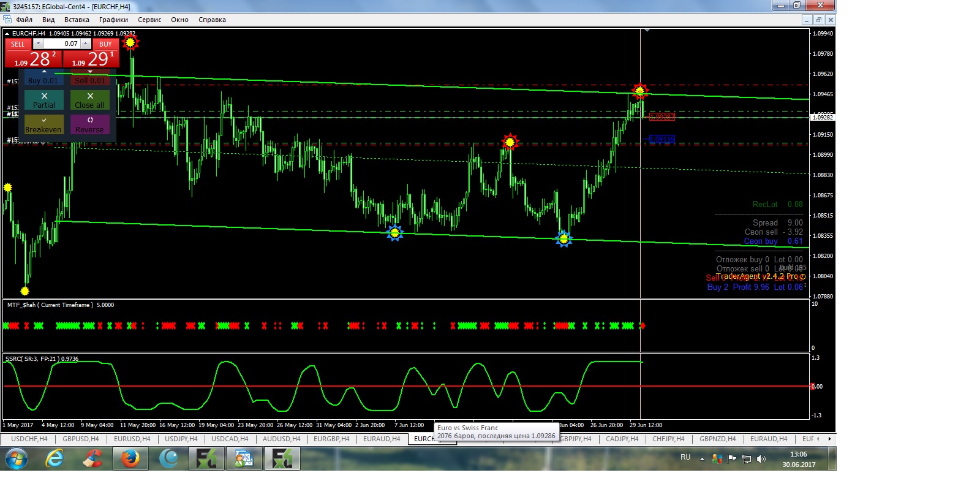Switch to the USDJPY,H4 chart tab
Screen dimensions: 980x478
click(x=181, y=439)
